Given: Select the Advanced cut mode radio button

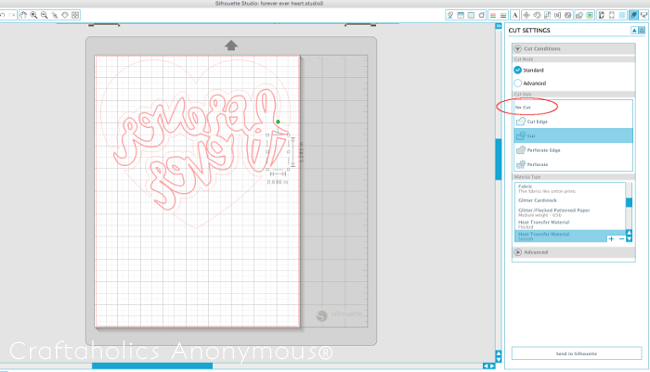Looking at the screenshot, I should [518, 83].
